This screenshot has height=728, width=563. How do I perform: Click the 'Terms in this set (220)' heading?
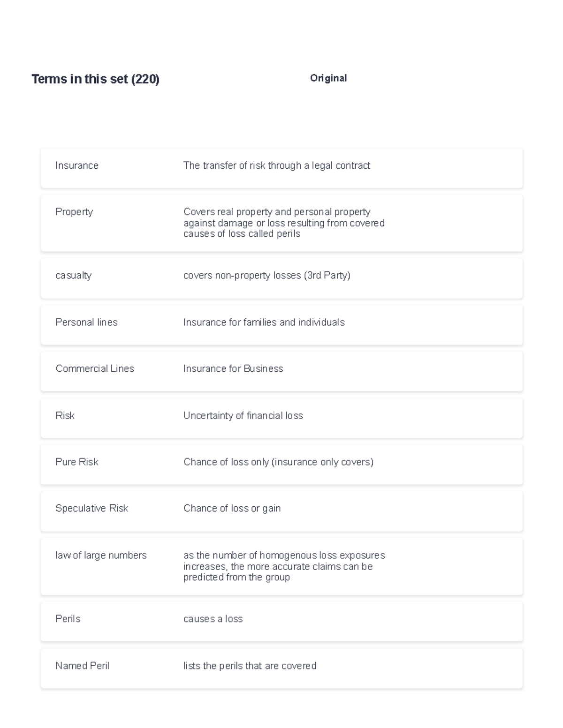coord(95,79)
